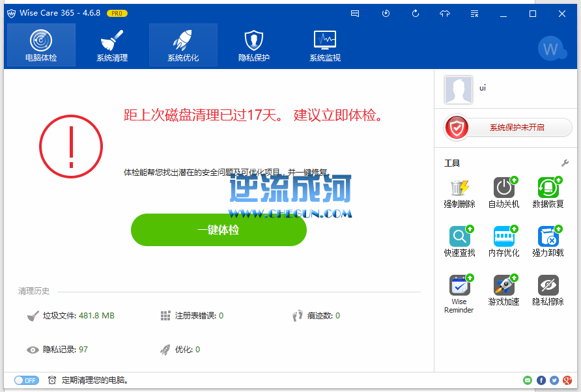581x392 pixels.
Task: Open the Facebook share icon
Action: [x=541, y=380]
